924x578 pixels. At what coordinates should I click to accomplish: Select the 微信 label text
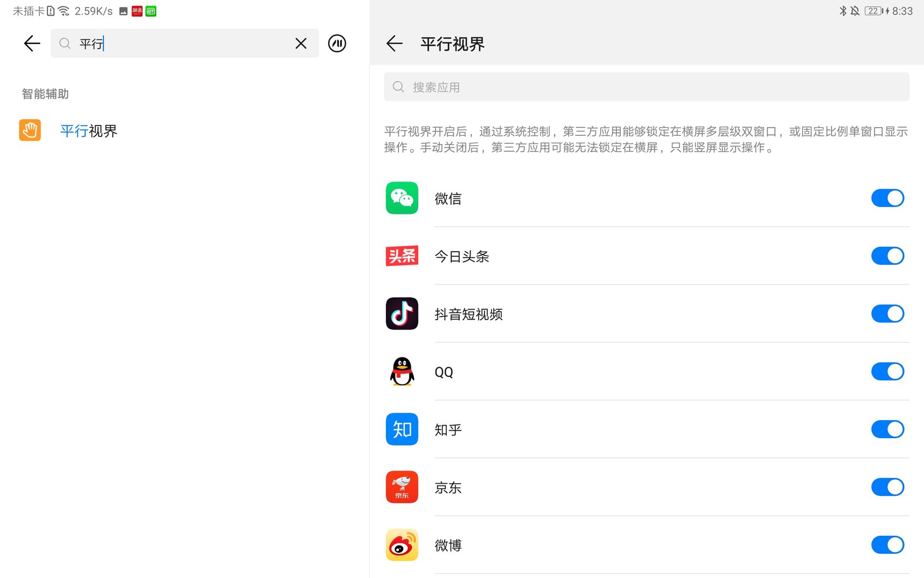tap(448, 199)
